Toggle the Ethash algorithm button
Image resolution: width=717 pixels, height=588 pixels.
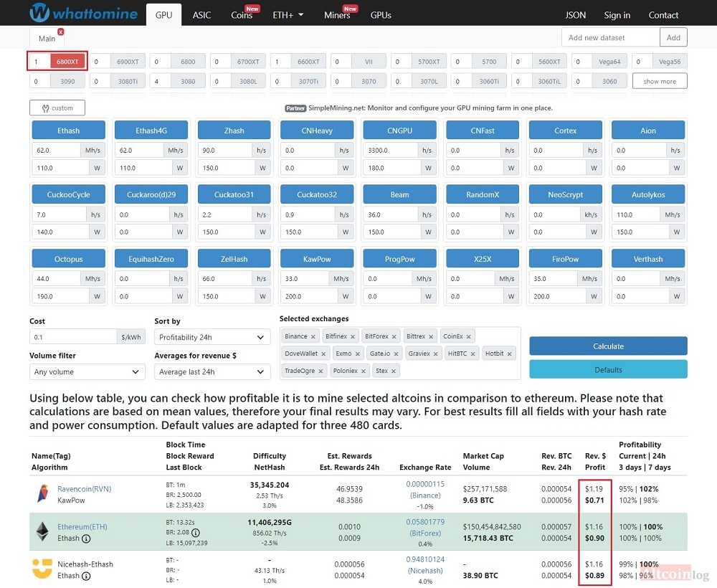[69, 131]
